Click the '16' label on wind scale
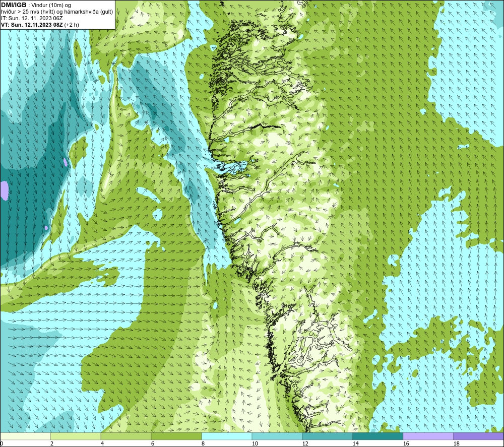This screenshot has width=504, height=447. tap(406, 443)
